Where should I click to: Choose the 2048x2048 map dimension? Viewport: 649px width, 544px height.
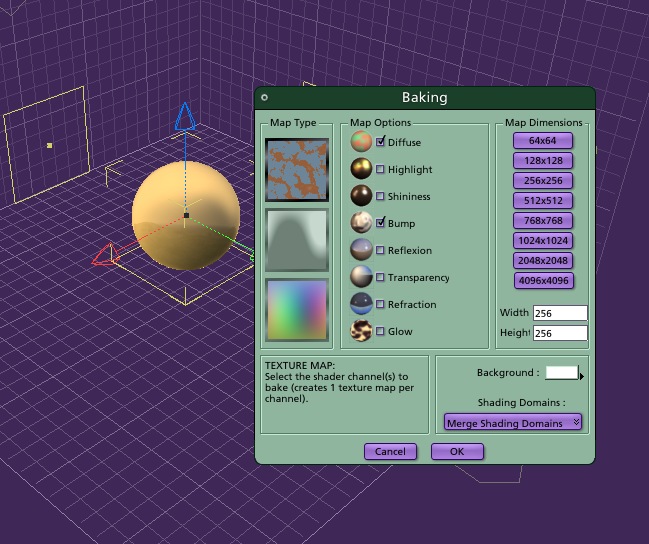click(x=543, y=260)
